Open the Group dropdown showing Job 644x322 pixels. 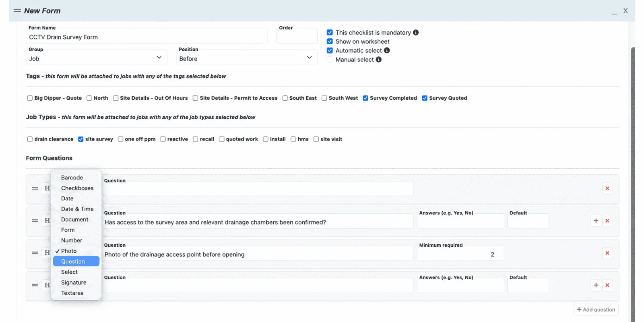[96, 58]
